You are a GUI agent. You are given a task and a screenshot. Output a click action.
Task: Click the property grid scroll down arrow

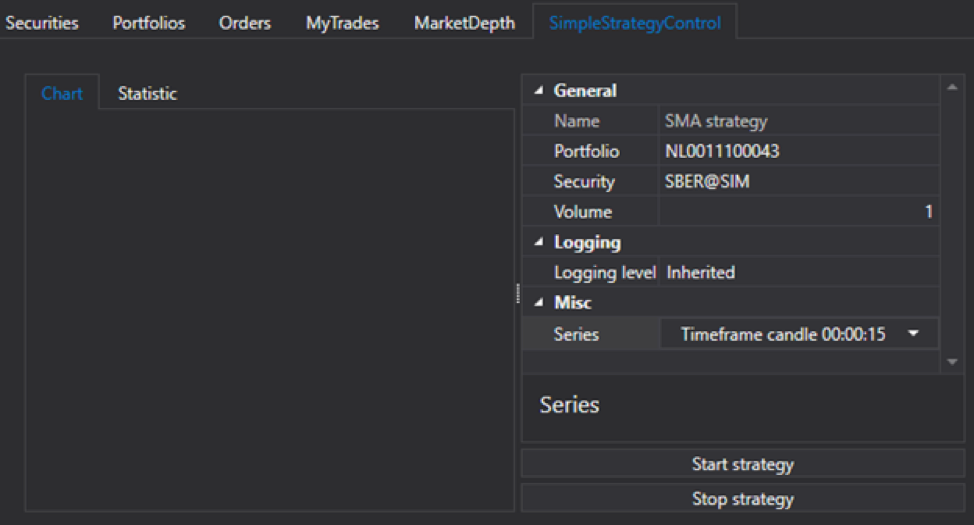(x=952, y=360)
